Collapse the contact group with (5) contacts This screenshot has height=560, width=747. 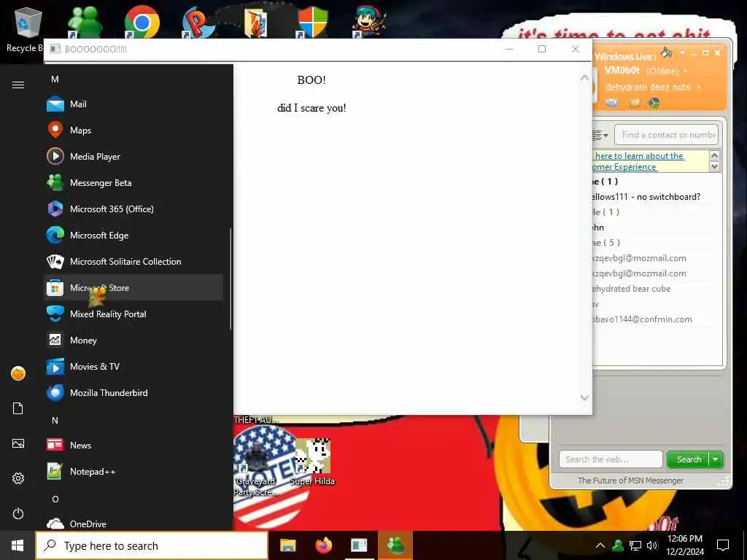coord(606,242)
